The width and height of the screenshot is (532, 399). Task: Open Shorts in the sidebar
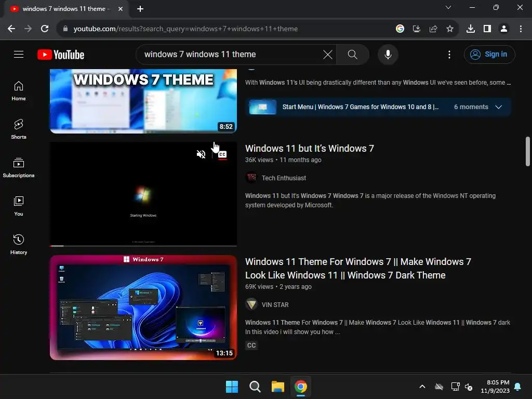[19, 129]
